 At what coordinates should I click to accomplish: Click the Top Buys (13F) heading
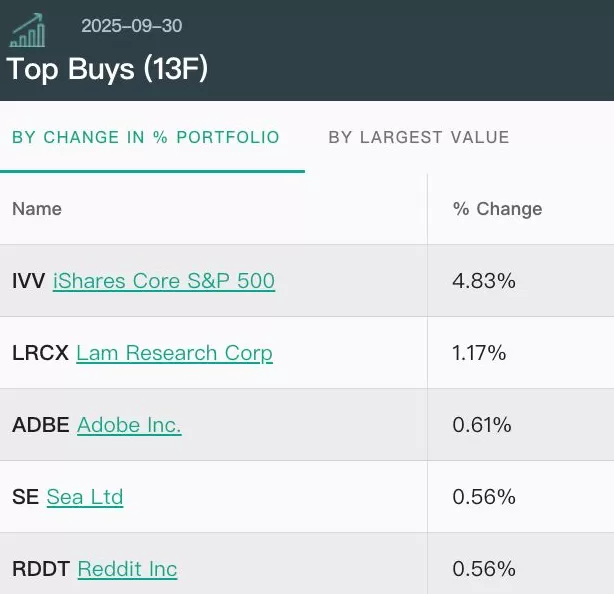[107, 69]
